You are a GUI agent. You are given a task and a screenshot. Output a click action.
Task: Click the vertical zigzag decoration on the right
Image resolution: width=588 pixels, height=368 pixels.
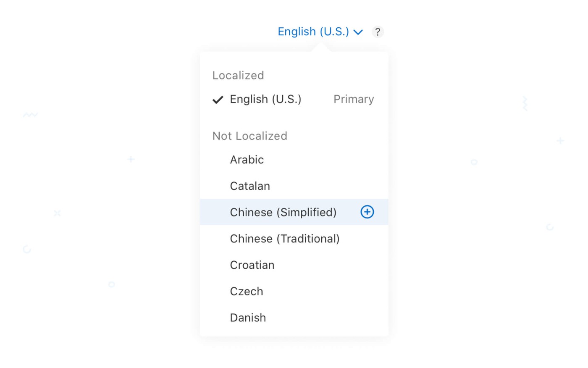pyautogui.click(x=525, y=103)
